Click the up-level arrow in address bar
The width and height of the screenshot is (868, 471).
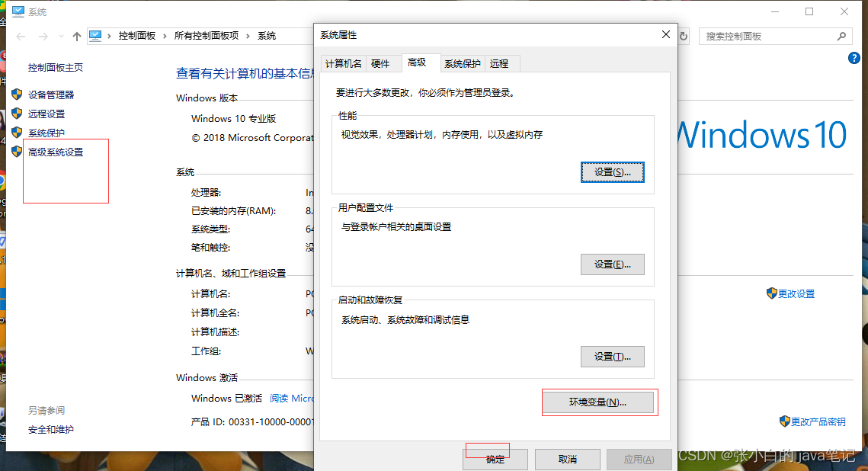[x=77, y=37]
